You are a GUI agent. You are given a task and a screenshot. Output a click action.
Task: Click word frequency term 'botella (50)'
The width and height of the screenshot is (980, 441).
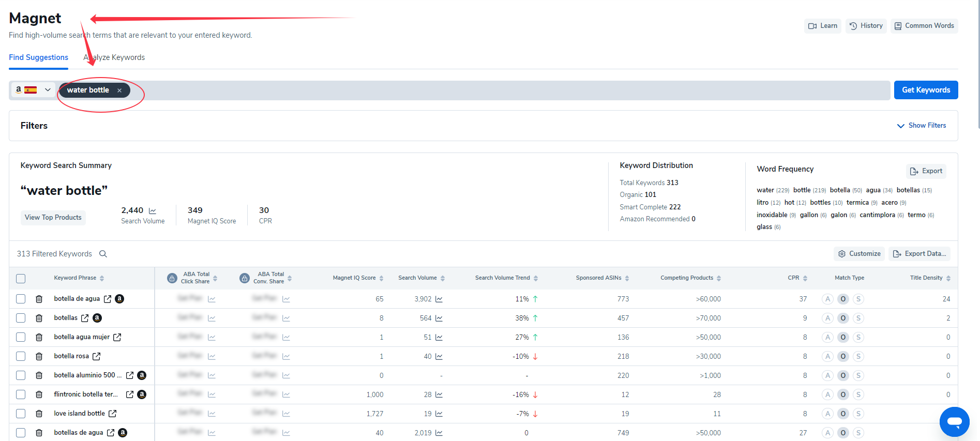click(846, 190)
